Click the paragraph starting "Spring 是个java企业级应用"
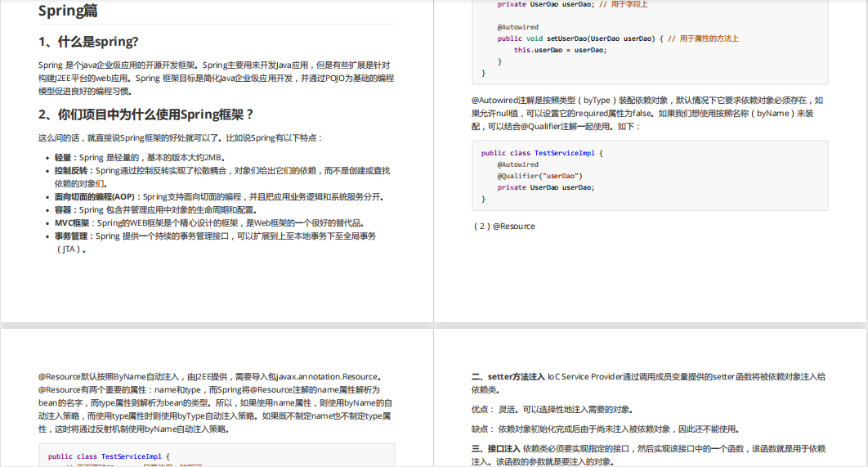Viewport: 868px width, 467px height. (x=216, y=79)
